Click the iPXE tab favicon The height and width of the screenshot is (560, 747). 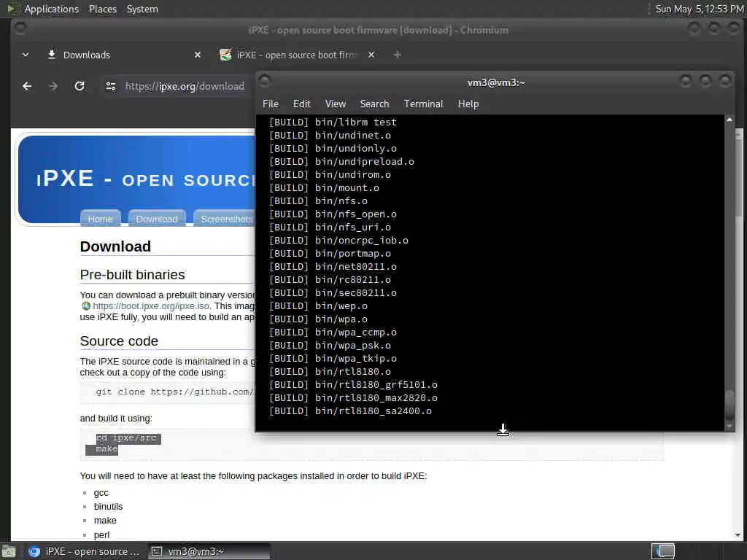(x=225, y=55)
